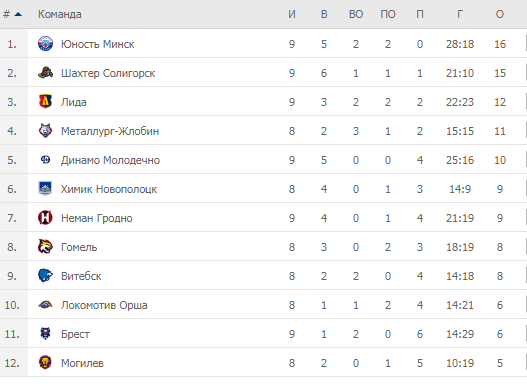The image size is (527, 391).
Task: Click the Юность Минск team logo
Action: pyautogui.click(x=45, y=44)
